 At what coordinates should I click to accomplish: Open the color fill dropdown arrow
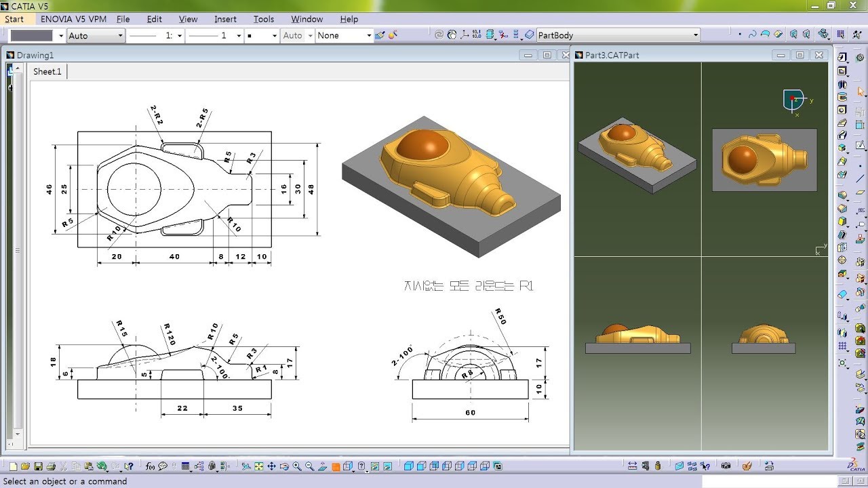[x=60, y=35]
